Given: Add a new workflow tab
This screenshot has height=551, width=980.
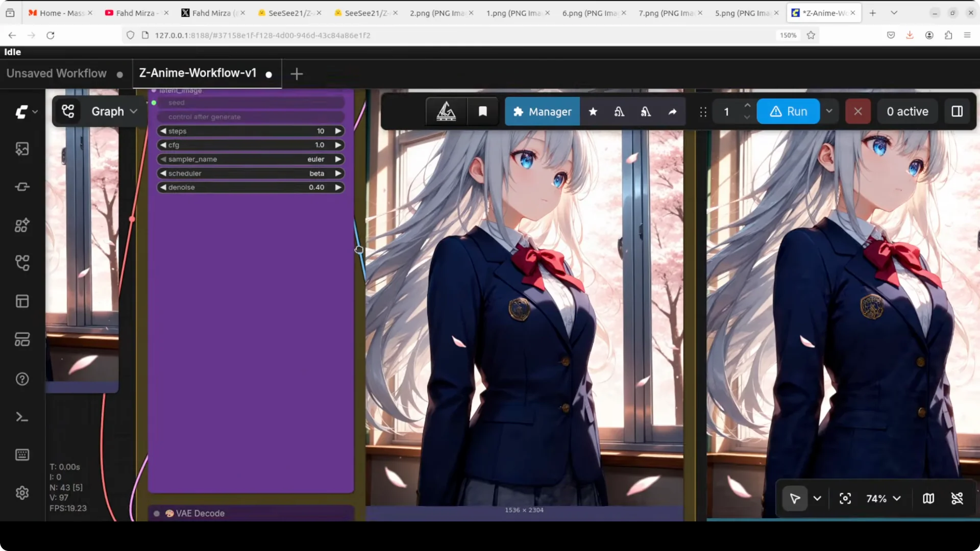Looking at the screenshot, I should 297,74.
